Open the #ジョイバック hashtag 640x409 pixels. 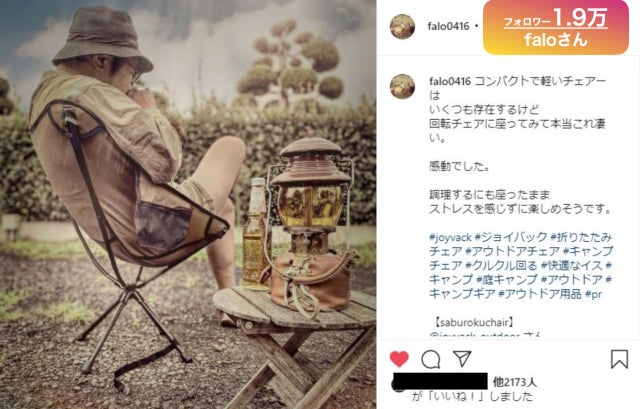[x=511, y=237]
